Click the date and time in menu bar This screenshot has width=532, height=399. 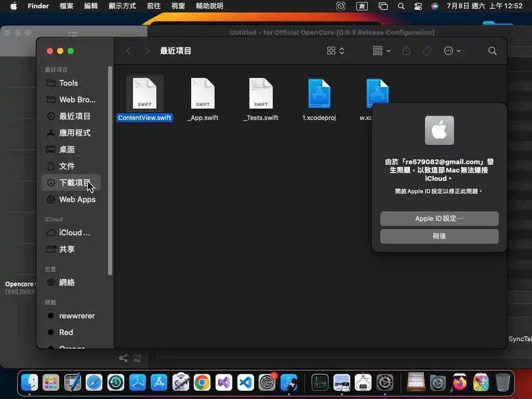484,6
